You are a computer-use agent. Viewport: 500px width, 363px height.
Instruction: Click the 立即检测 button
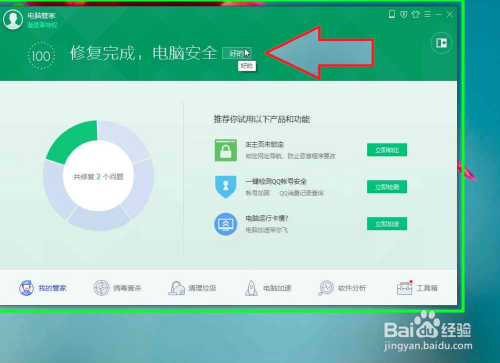click(387, 187)
